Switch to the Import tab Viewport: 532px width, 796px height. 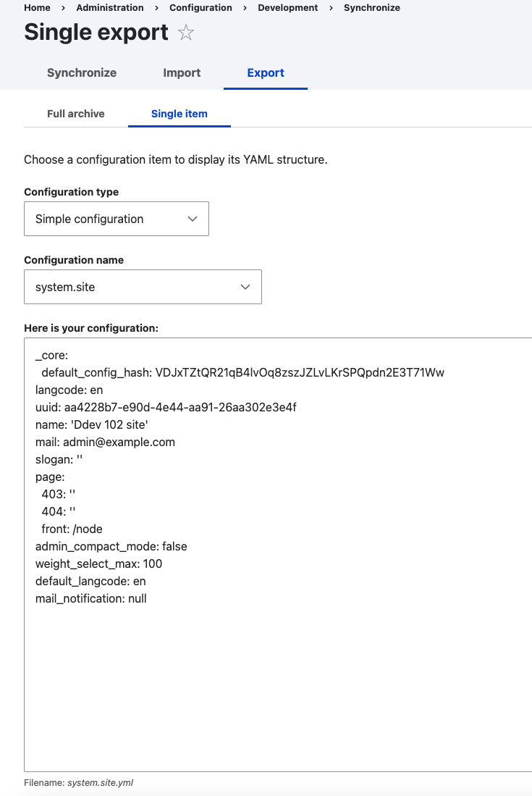182,72
